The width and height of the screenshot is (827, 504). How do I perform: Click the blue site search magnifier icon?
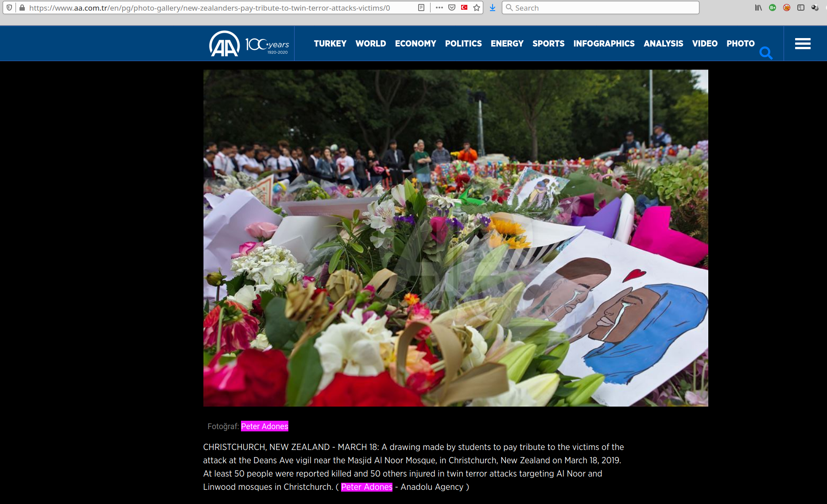click(x=766, y=53)
